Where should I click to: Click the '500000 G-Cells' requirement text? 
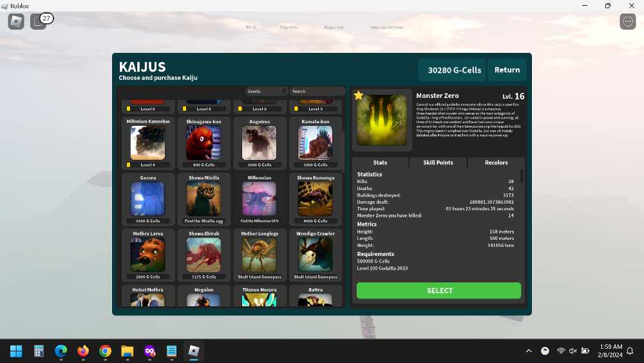tap(374, 262)
